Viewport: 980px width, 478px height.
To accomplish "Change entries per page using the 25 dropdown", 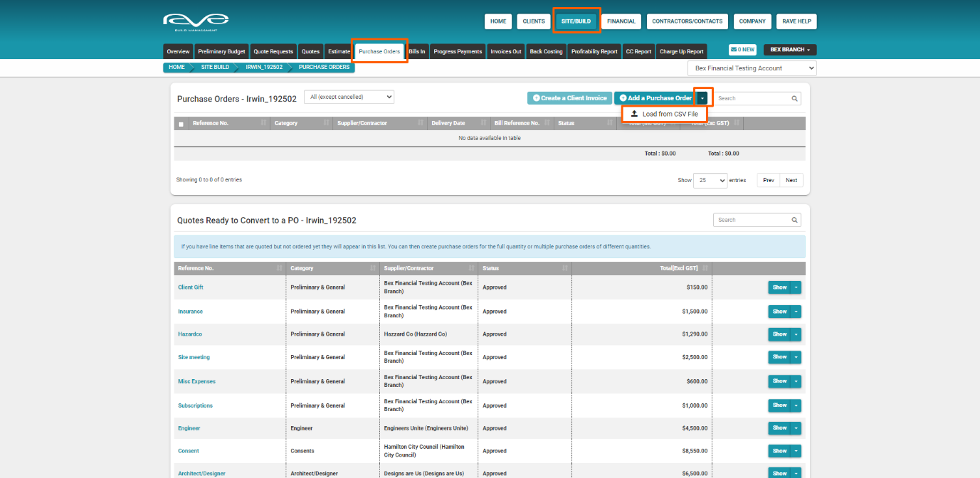I will pos(710,180).
